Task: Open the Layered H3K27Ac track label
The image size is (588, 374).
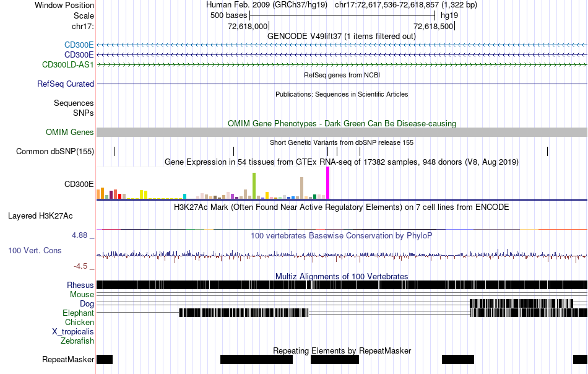Action: pos(40,215)
